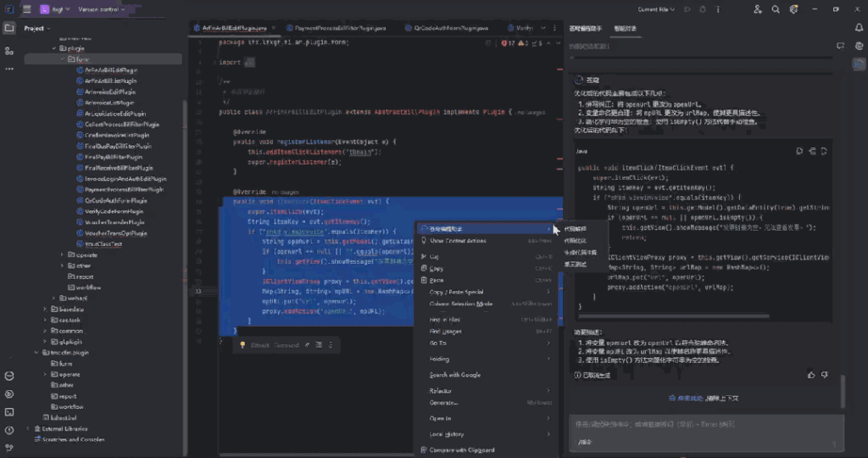
Task: Click Compare with Clipboard menu entry
Action: tap(462, 450)
